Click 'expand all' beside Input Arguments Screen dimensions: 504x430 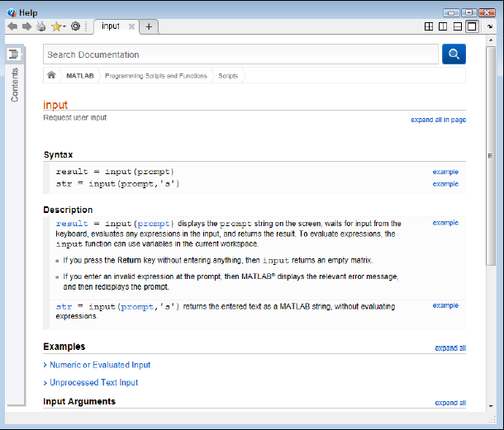(x=450, y=403)
